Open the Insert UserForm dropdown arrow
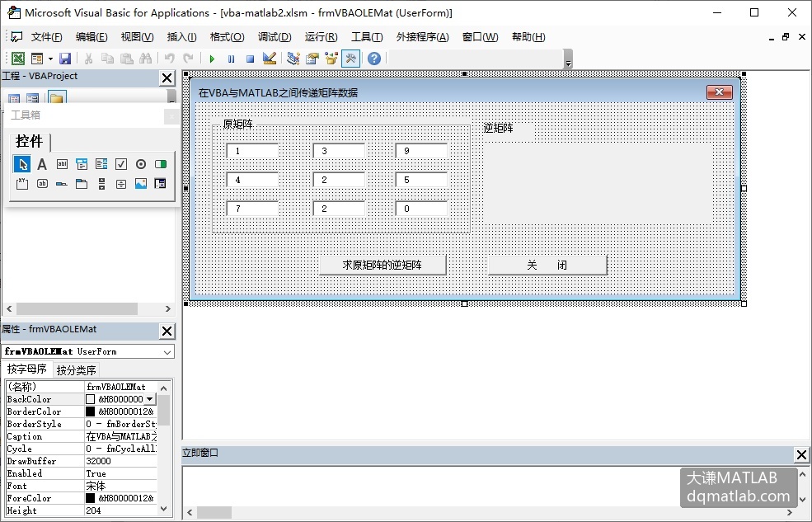The width and height of the screenshot is (812, 522). [50, 59]
